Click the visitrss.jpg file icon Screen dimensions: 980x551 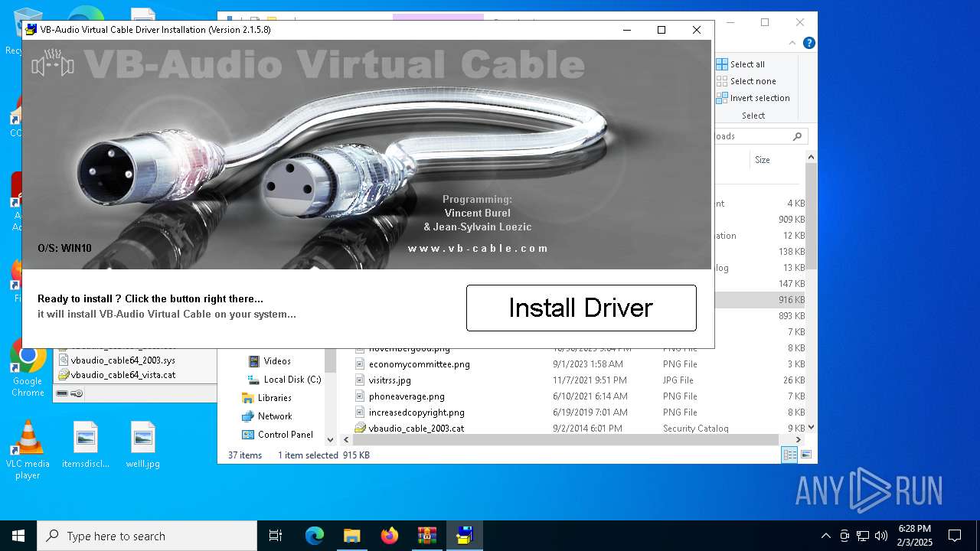(361, 380)
